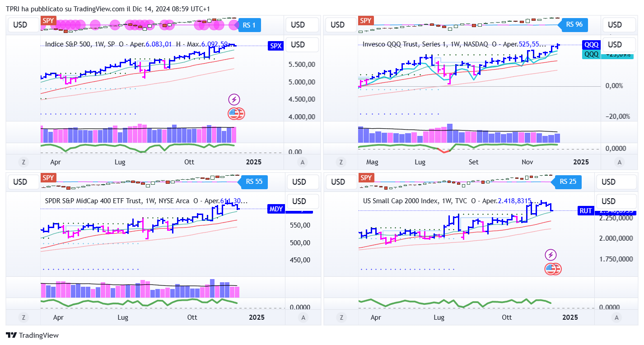Viewport: 644px width, 345px height.
Task: Click a pink circle marker in the SPX RS strip
Action: pyautogui.click(x=115, y=25)
